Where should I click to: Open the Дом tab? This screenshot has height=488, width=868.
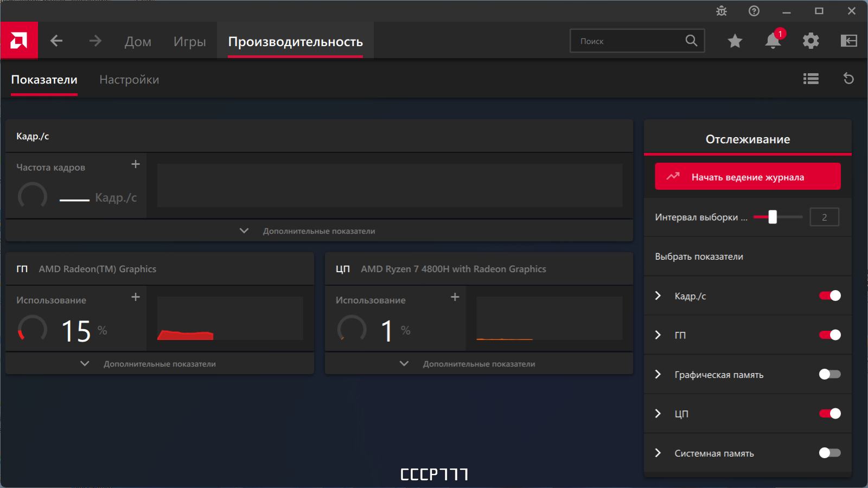pos(138,42)
